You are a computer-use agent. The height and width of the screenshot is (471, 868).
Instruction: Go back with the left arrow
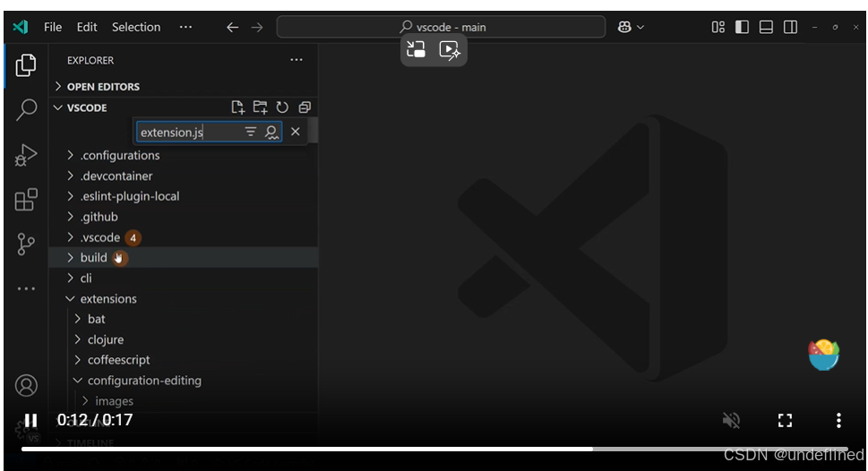pos(233,27)
